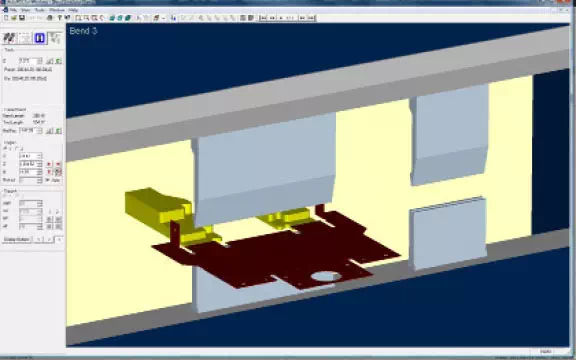Image resolution: width=576 pixels, height=360 pixels.
Task: Click the Save disk icon in toolbar
Action: tap(22, 18)
